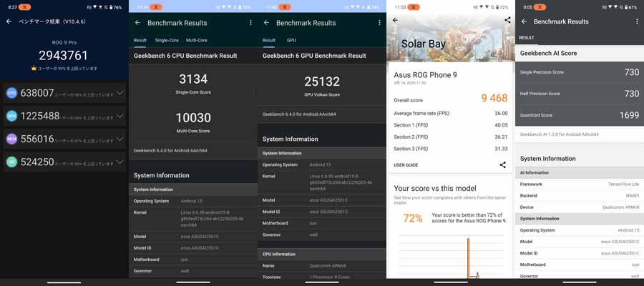Expand the MEM 556016 score row chevron
This screenshot has height=286, width=644.
(x=119, y=139)
